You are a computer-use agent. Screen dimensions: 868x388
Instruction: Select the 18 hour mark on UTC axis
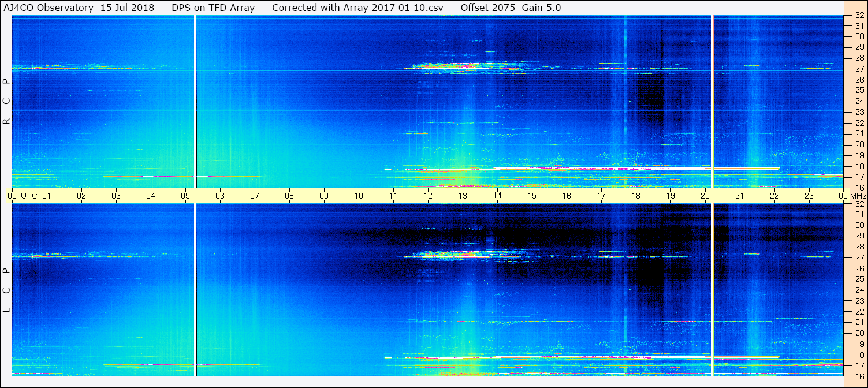point(636,196)
